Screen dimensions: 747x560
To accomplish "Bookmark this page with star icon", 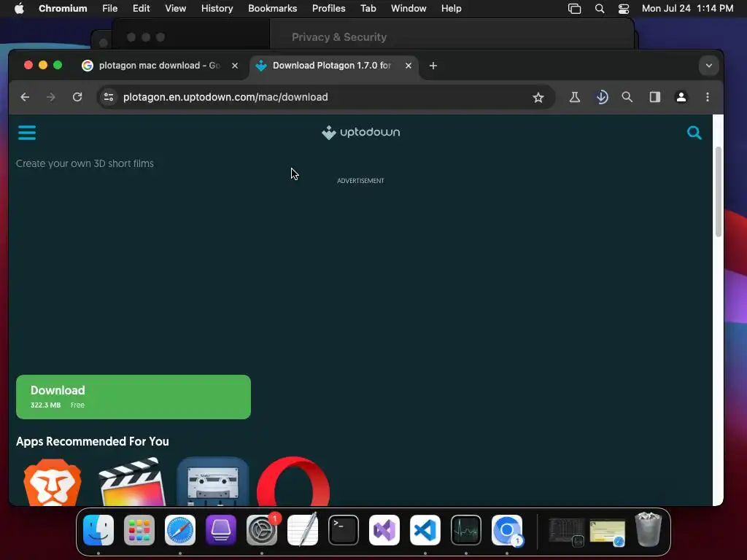I will (538, 97).
